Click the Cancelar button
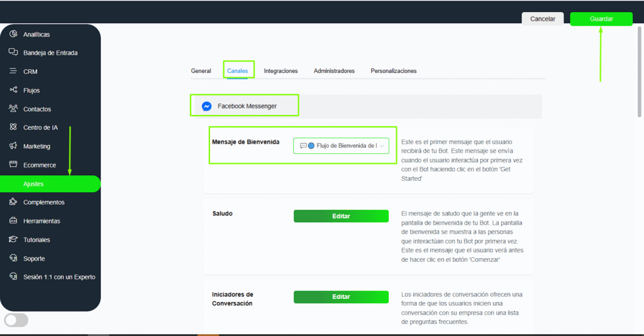Viewport: 644px width, 336px height. click(543, 19)
